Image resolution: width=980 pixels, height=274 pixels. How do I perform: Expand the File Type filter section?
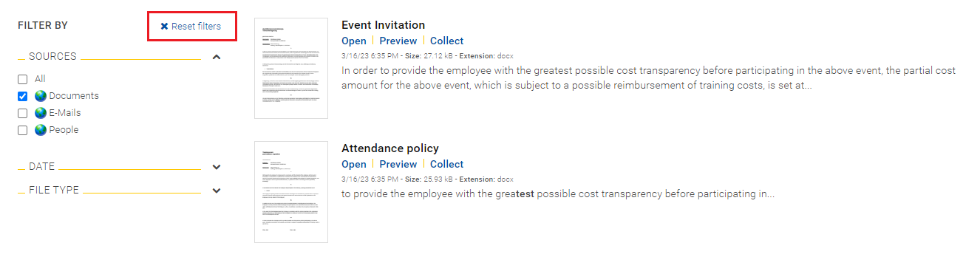[x=217, y=191]
